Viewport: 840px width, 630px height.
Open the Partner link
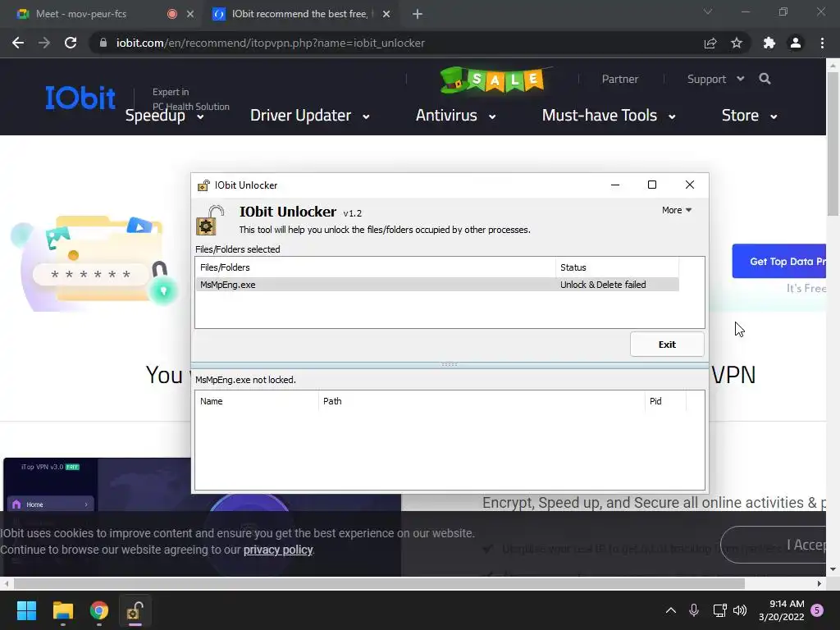[x=620, y=80]
